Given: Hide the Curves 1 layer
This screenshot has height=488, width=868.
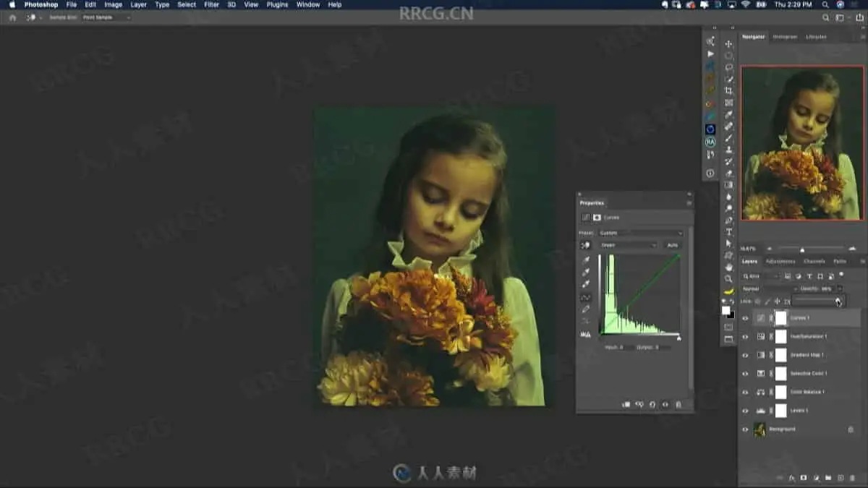Looking at the screenshot, I should coord(745,318).
